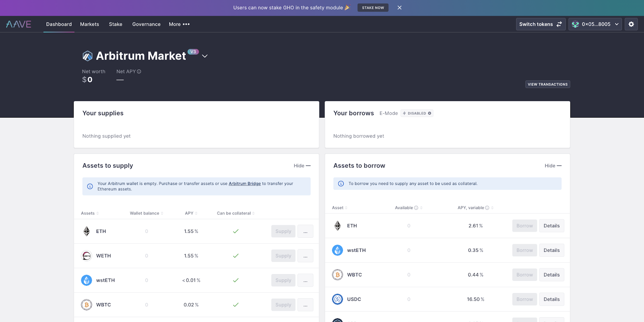Click the info icon in the empty wallet notice
This screenshot has width=644, height=322.
click(x=90, y=186)
